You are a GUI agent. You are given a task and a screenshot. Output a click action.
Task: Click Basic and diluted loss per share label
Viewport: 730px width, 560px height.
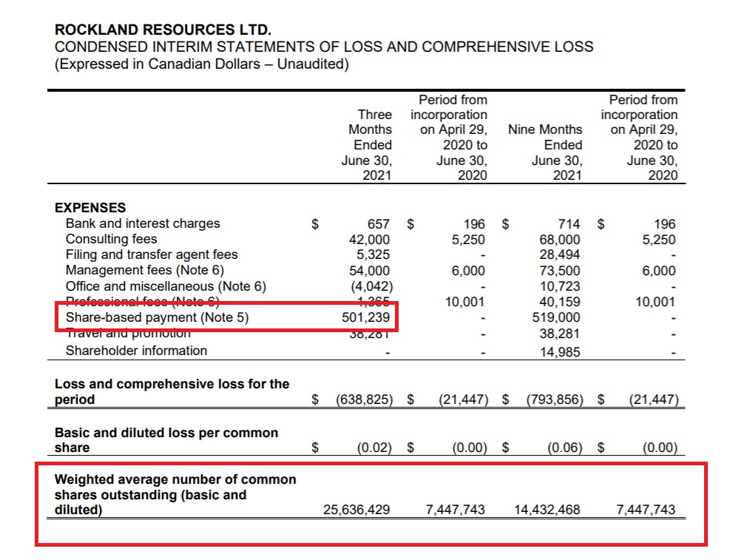(166, 440)
